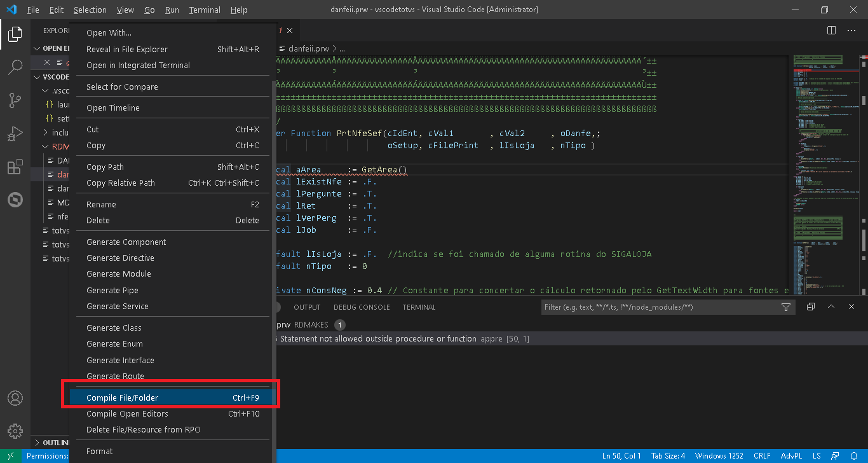Open the TOTVS extension icon in Activity Bar
The width and height of the screenshot is (868, 463).
[x=15, y=200]
